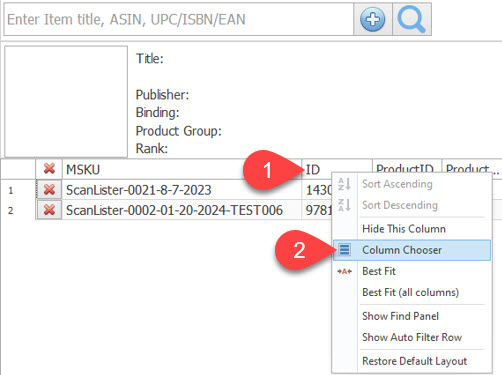The width and height of the screenshot is (502, 375).
Task: Delete row ScanLister-0002-01-20-2024-TEST006 via red X
Action: [49, 210]
